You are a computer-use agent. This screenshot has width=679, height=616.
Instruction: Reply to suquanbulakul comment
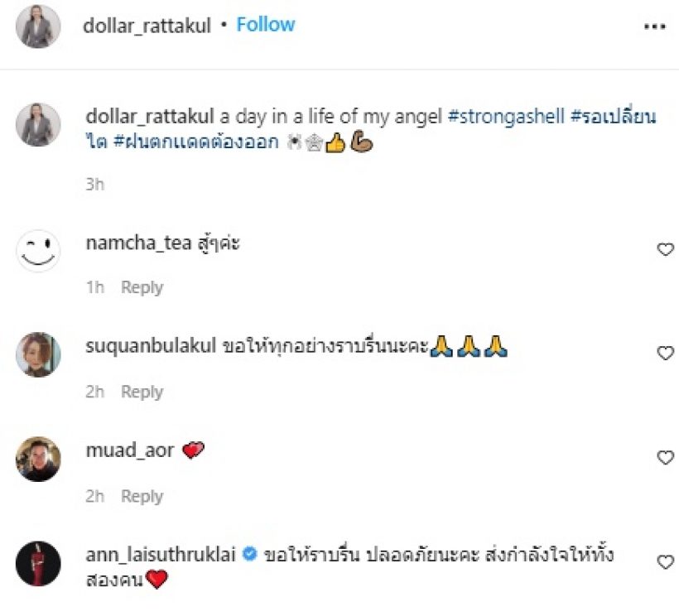point(142,392)
